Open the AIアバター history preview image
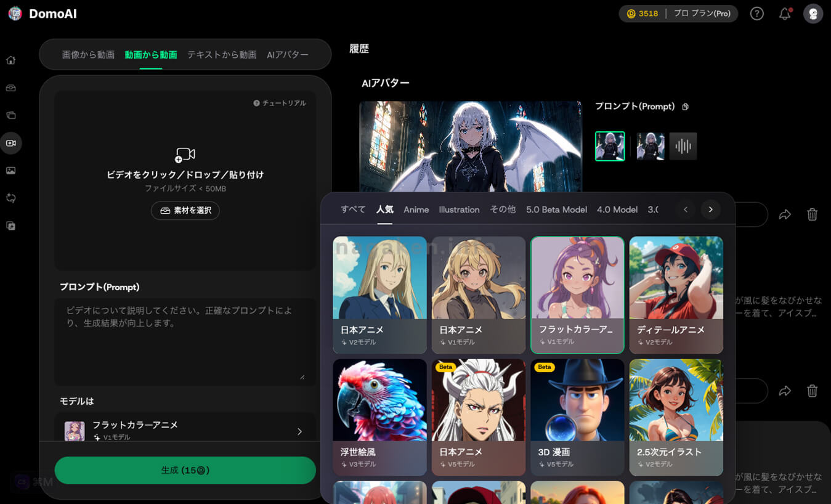The image size is (831, 504). click(471, 147)
